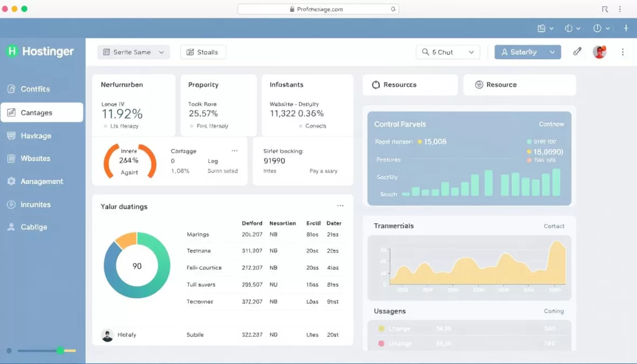
Task: Open the Saterliy dropdown button
Action: pyautogui.click(x=527, y=52)
